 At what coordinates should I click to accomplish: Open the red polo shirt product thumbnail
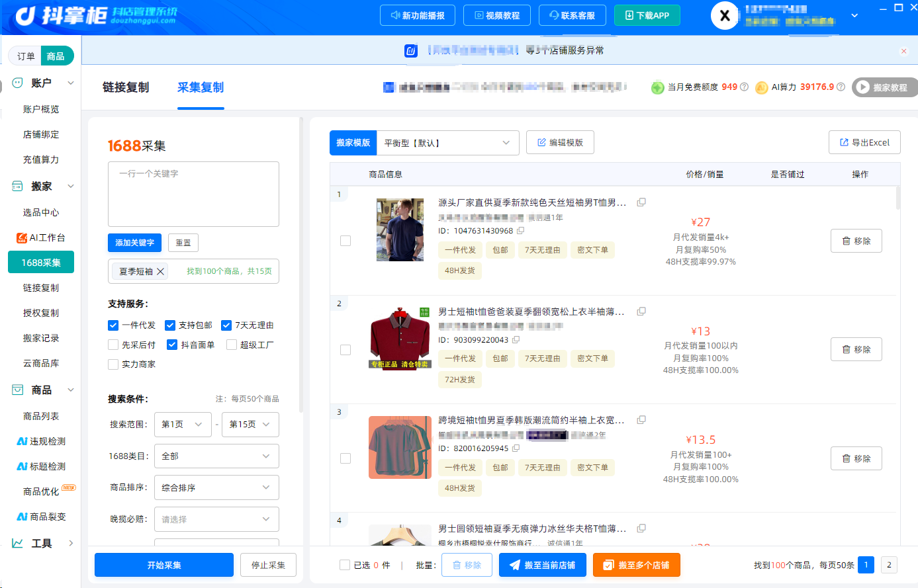400,339
